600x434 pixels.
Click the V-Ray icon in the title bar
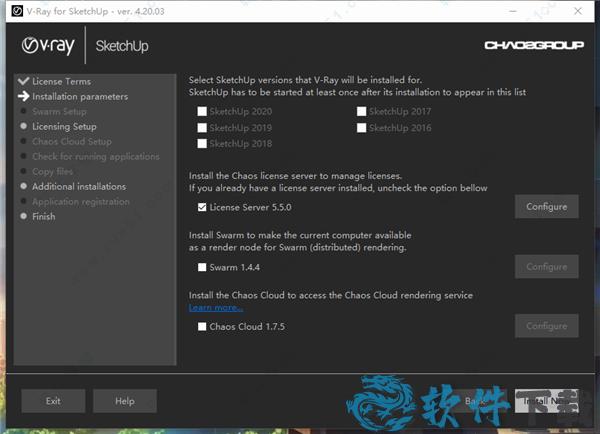pos(13,10)
